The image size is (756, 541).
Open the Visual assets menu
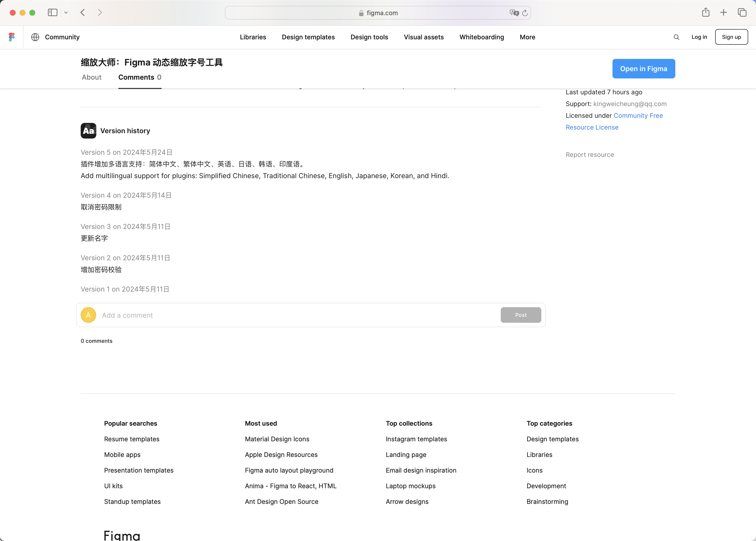pyautogui.click(x=424, y=37)
